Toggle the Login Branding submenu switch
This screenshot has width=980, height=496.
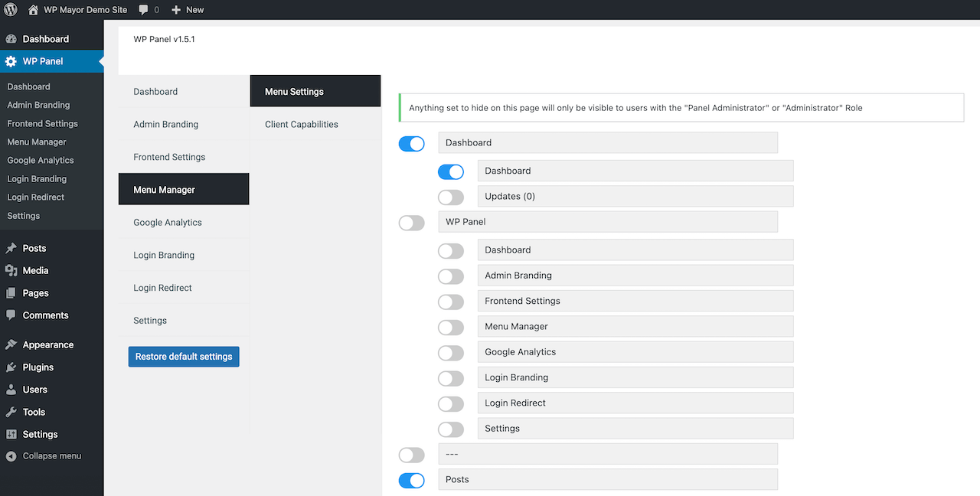click(451, 379)
